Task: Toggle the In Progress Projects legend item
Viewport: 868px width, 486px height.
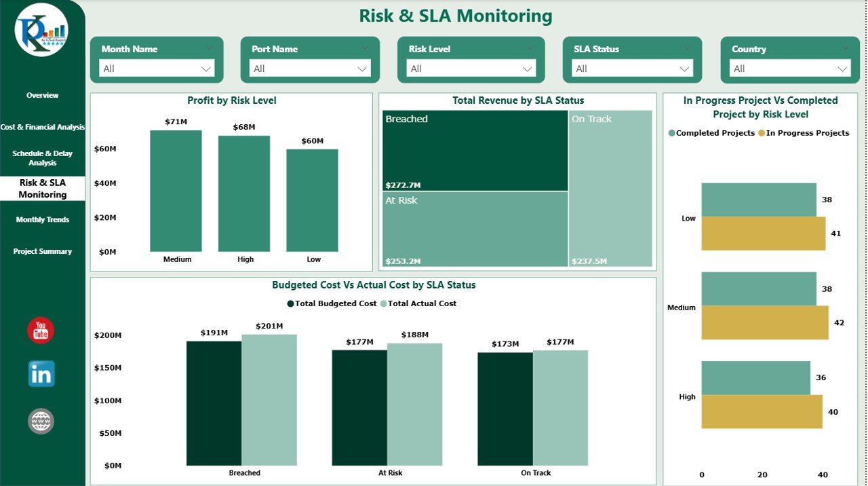Action: point(804,132)
